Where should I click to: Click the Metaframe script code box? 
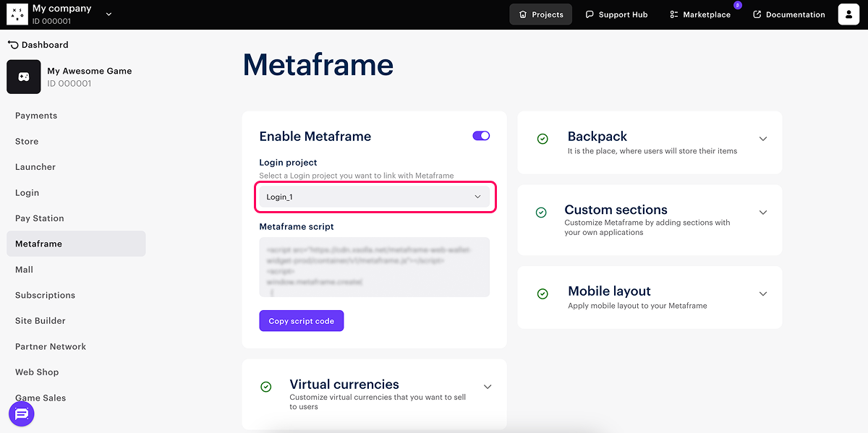click(375, 267)
